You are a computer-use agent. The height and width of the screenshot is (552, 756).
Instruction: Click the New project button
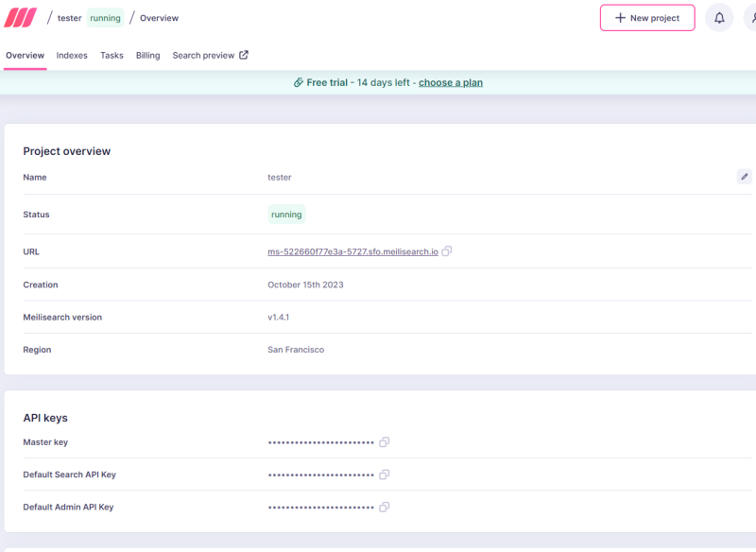pyautogui.click(x=647, y=18)
